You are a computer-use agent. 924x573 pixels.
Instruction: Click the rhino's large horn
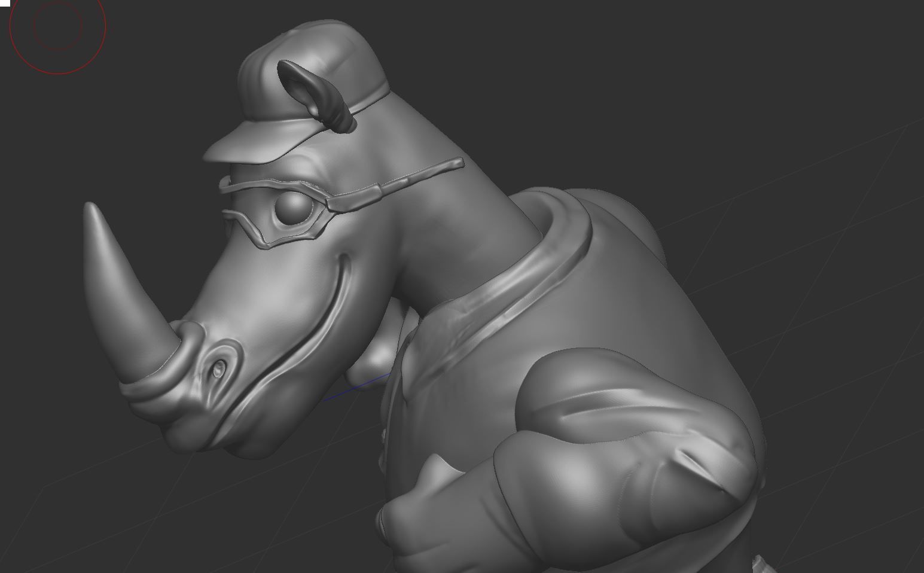pos(126,293)
